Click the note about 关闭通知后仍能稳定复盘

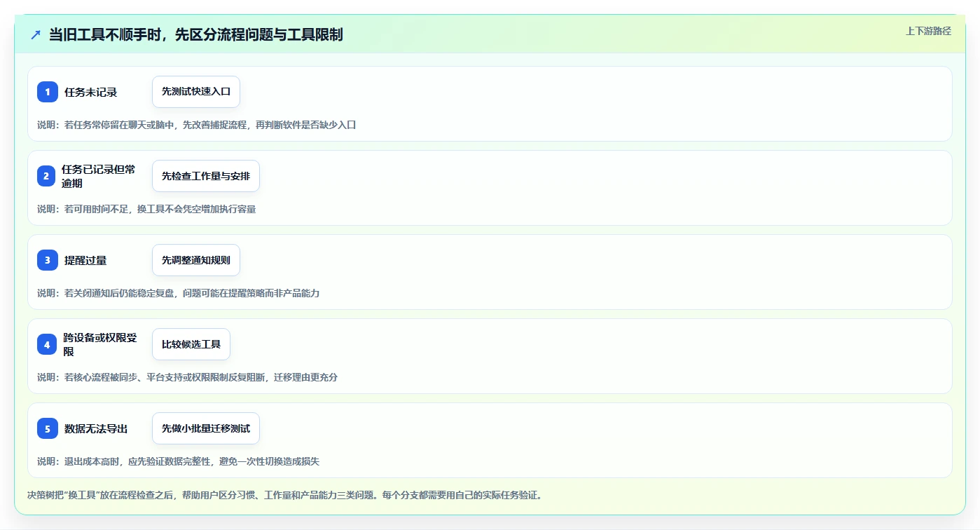pos(178,293)
